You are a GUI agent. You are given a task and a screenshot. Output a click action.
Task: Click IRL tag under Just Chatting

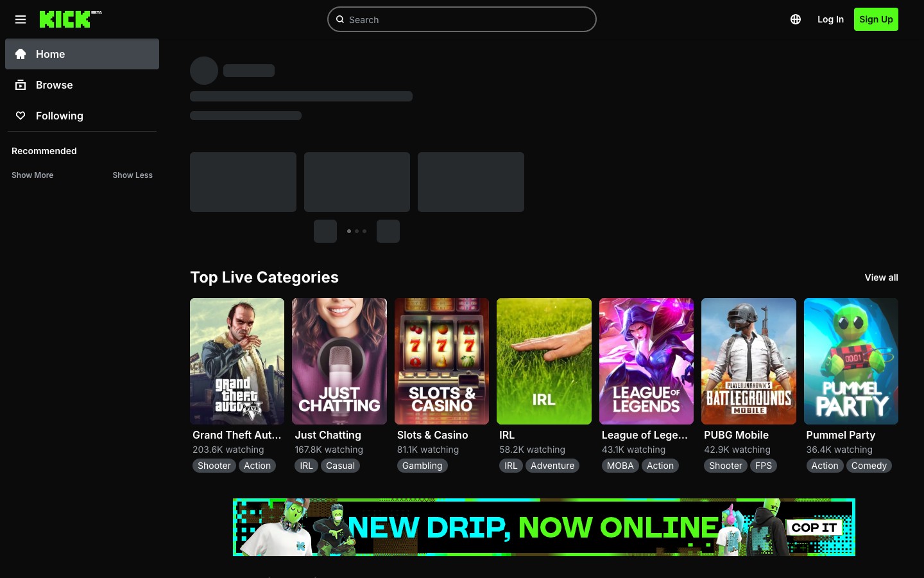coord(307,466)
